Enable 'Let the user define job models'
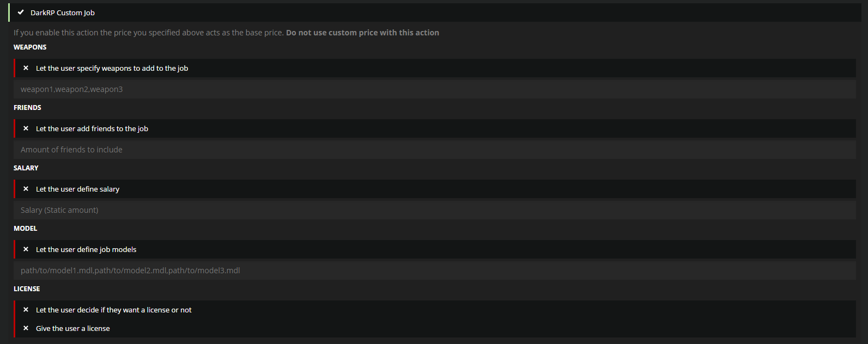 tap(86, 249)
